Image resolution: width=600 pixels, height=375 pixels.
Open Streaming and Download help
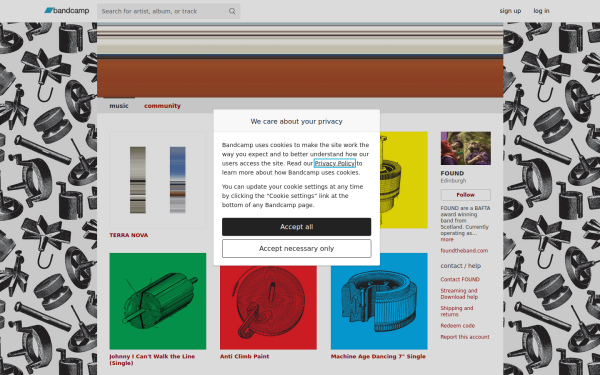(x=459, y=294)
